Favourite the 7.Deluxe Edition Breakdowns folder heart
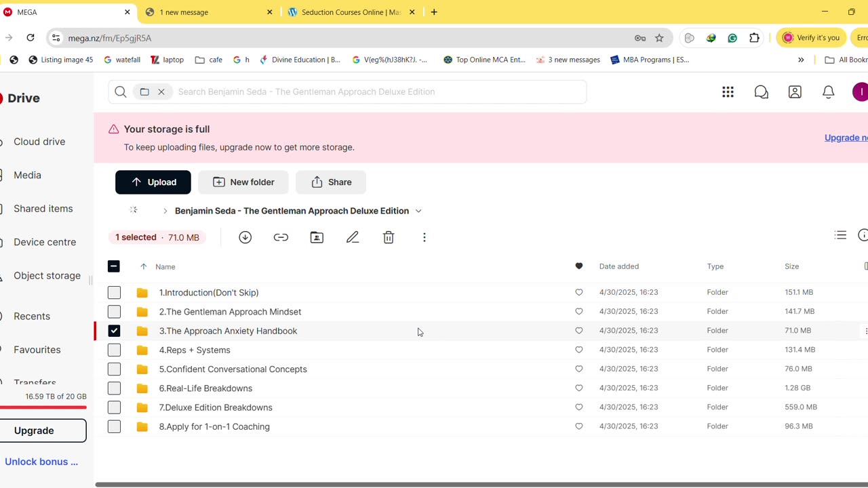 pyautogui.click(x=578, y=407)
